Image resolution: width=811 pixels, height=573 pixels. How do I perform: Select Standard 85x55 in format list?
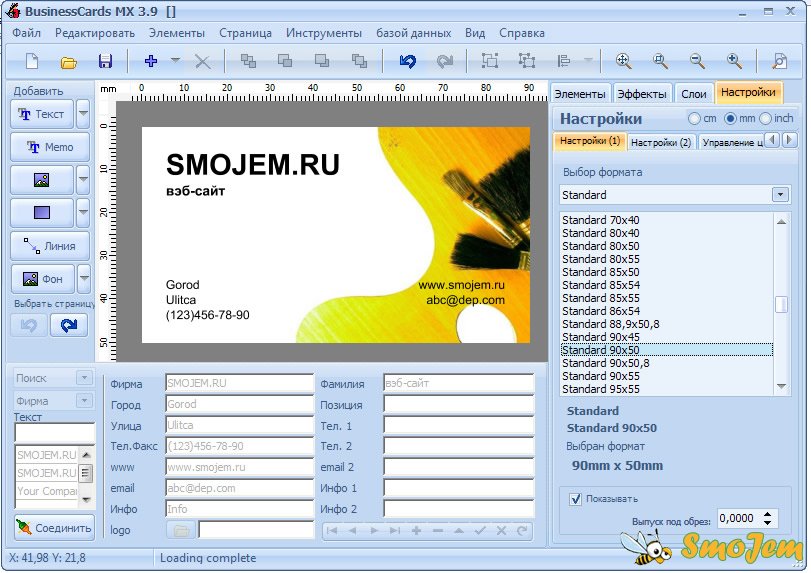click(x=600, y=298)
